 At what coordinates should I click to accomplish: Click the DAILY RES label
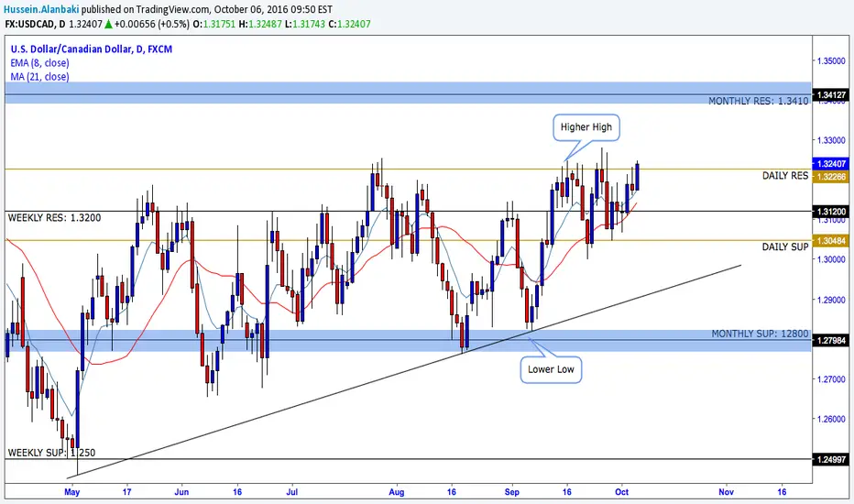pos(785,175)
